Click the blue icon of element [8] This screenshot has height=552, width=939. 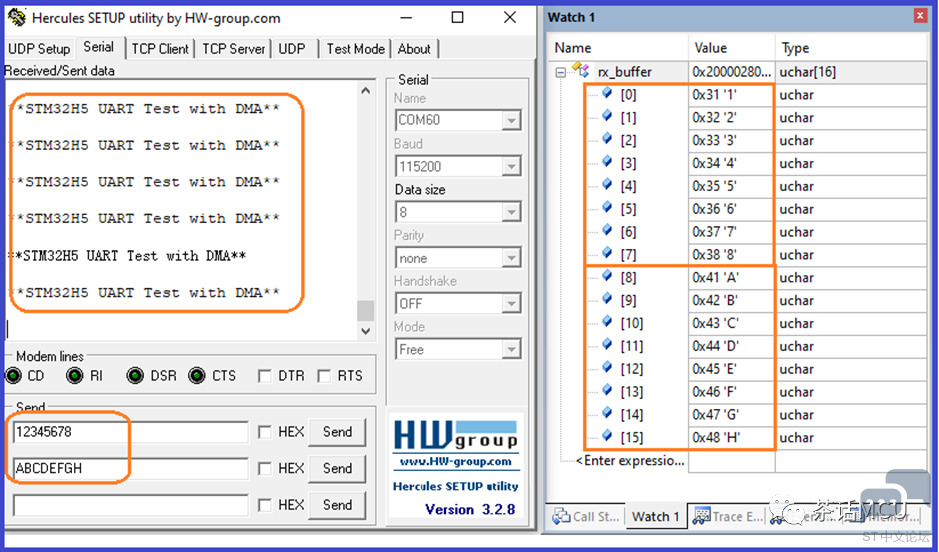click(607, 275)
